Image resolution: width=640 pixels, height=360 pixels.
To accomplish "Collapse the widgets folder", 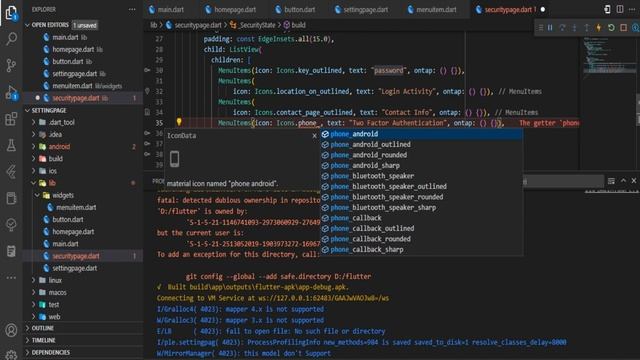I will (37, 195).
